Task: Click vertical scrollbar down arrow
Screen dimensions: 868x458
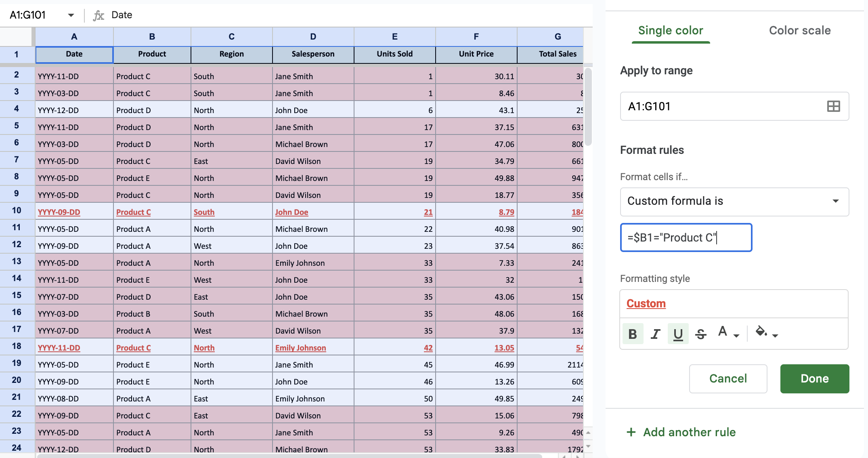Action: [588, 446]
